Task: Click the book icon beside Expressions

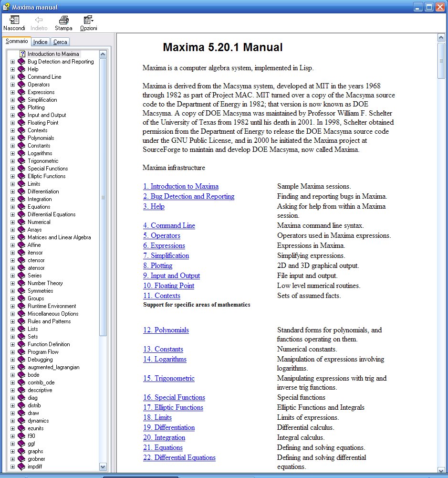Action: point(21,92)
